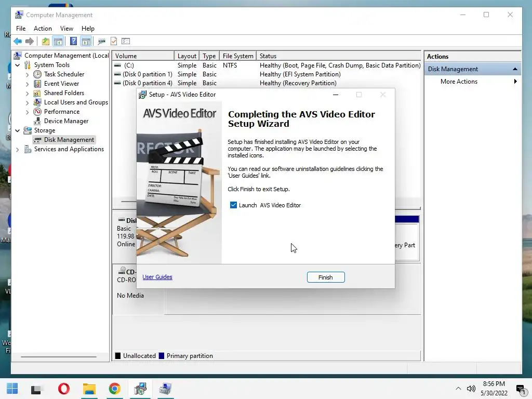Select Computer Management (Local) root node

pyautogui.click(x=62, y=56)
